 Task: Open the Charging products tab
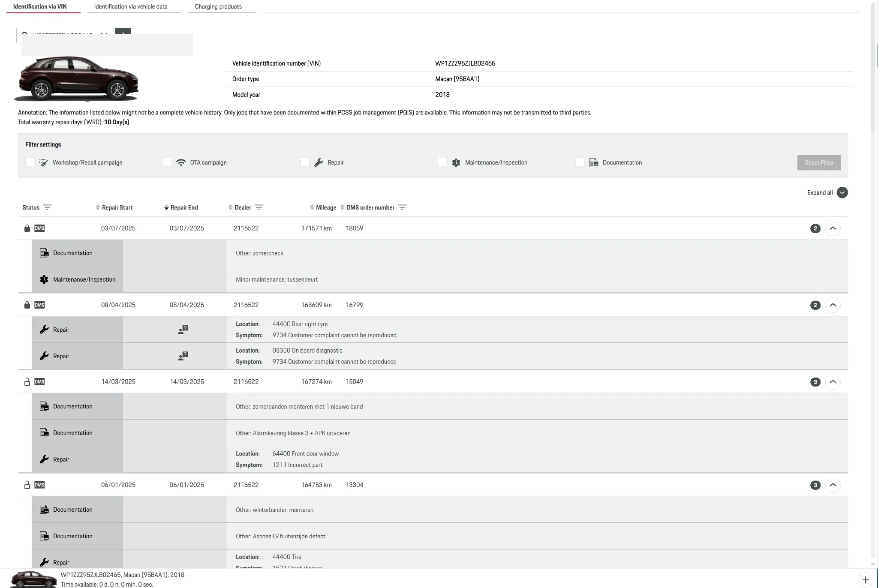point(218,6)
